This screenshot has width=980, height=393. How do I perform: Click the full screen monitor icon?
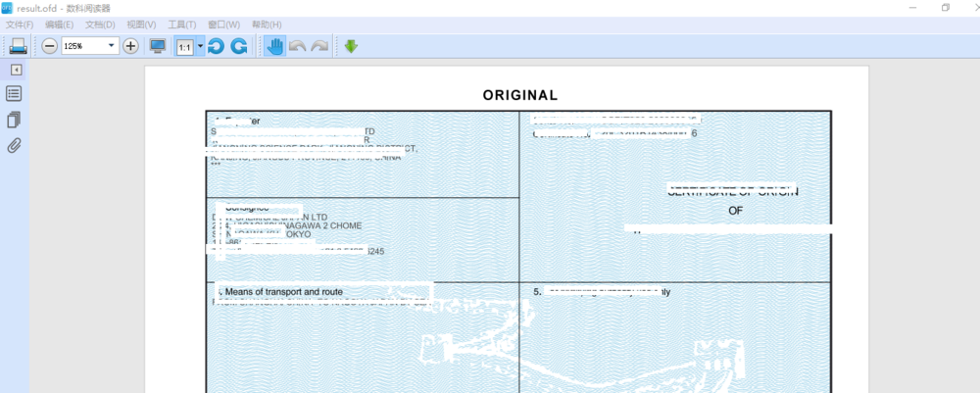pyautogui.click(x=157, y=46)
